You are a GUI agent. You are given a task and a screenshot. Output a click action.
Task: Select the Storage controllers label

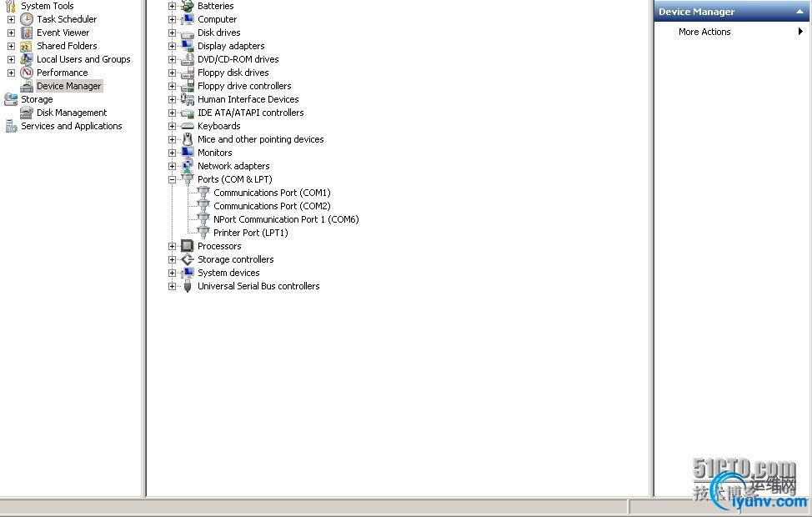236,260
